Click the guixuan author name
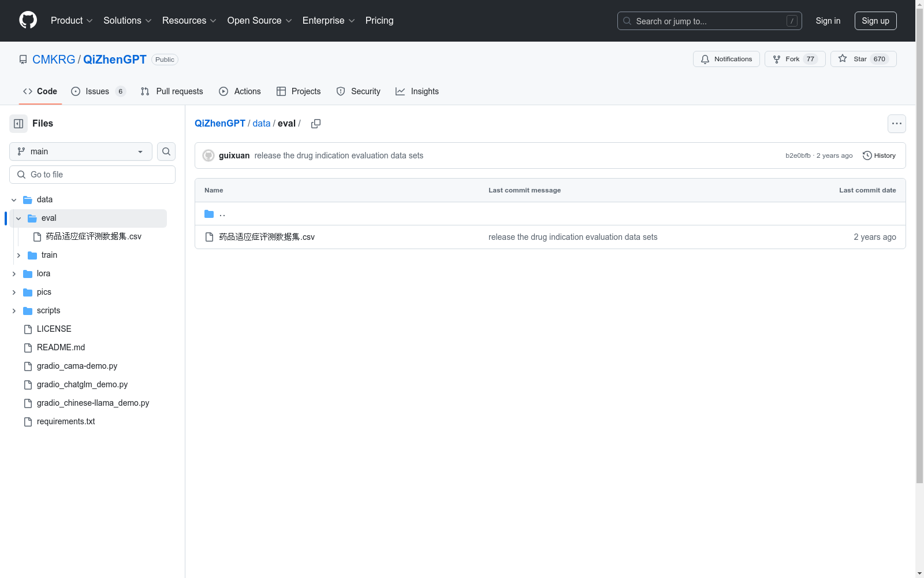This screenshot has width=924, height=578. (x=234, y=155)
